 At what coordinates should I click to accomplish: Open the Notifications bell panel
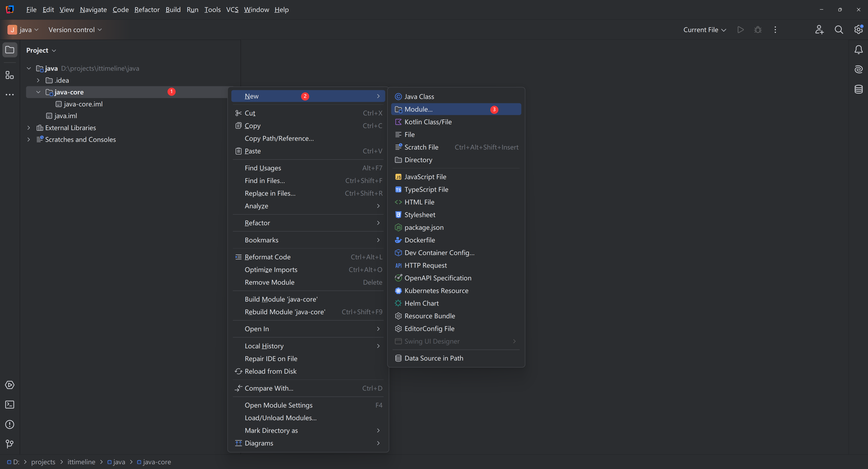[x=858, y=50]
